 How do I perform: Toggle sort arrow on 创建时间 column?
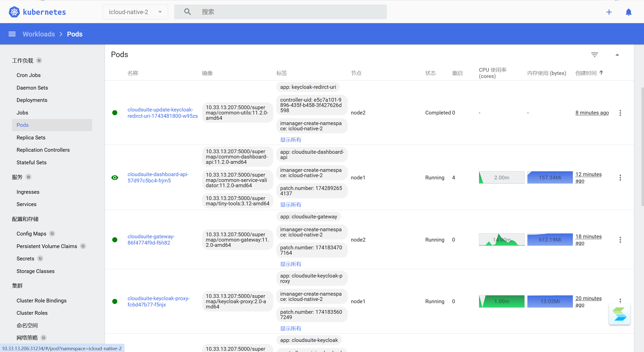[x=601, y=73]
